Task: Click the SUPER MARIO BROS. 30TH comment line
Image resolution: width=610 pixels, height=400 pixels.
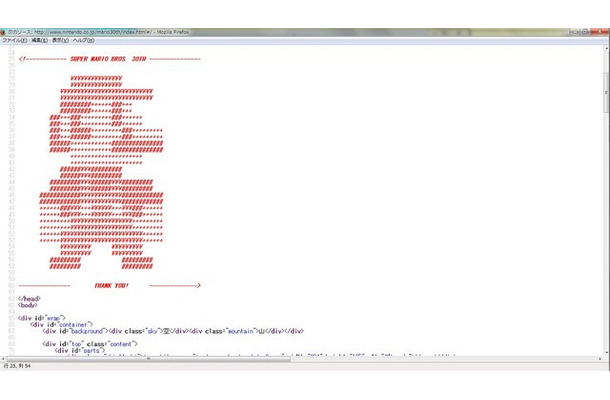Action: [110, 59]
